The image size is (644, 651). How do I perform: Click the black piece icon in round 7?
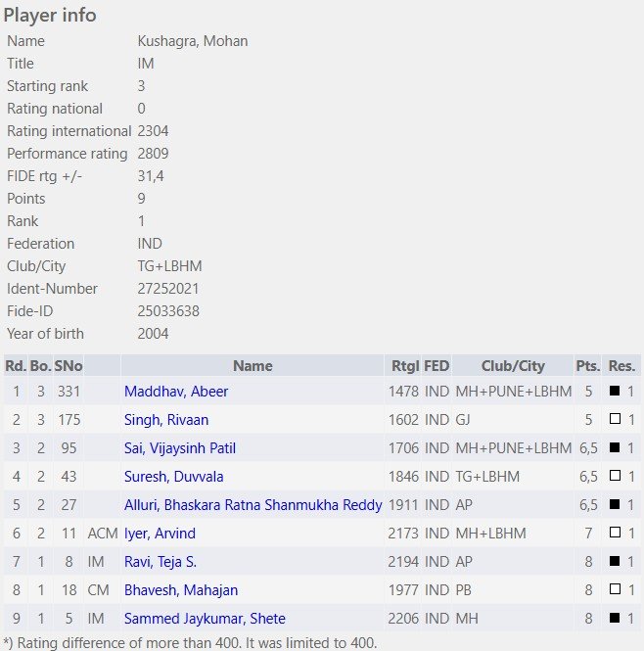coord(615,561)
